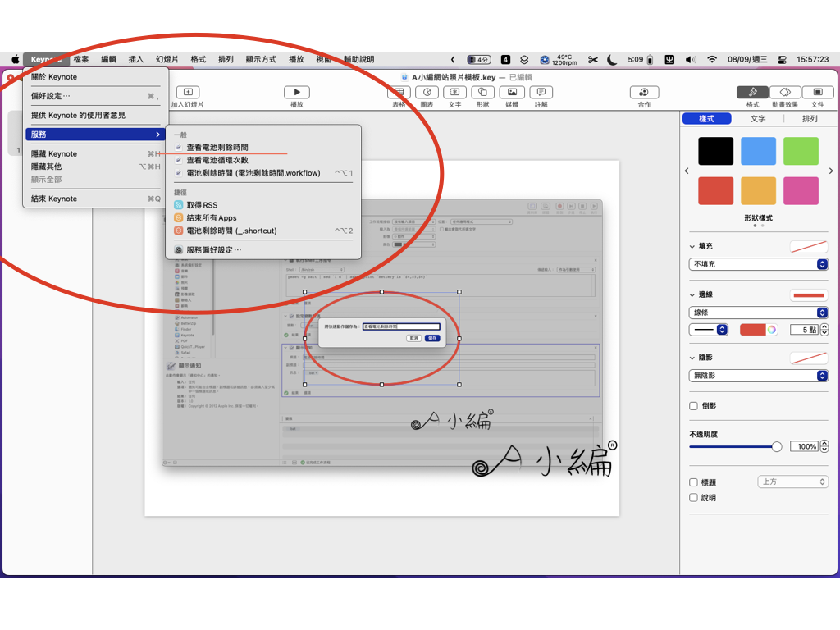The height and width of the screenshot is (630, 840).
Task: Insert a table with the 表格 icon
Action: (399, 92)
